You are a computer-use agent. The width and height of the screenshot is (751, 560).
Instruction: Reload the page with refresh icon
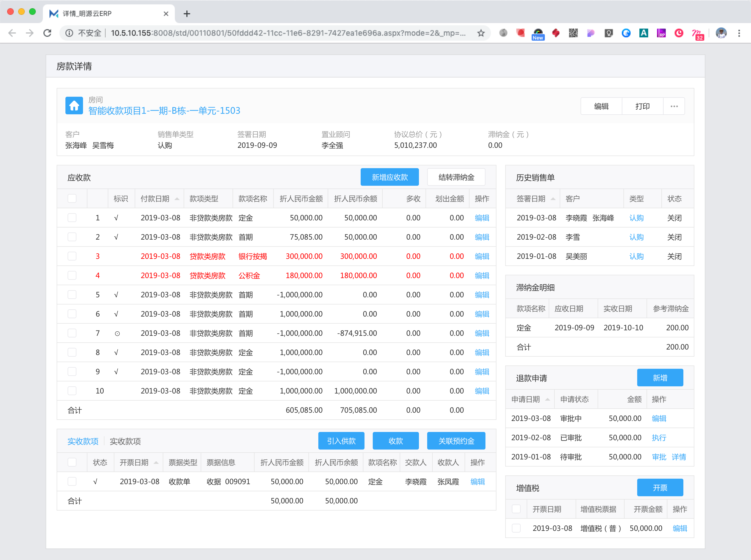[48, 33]
